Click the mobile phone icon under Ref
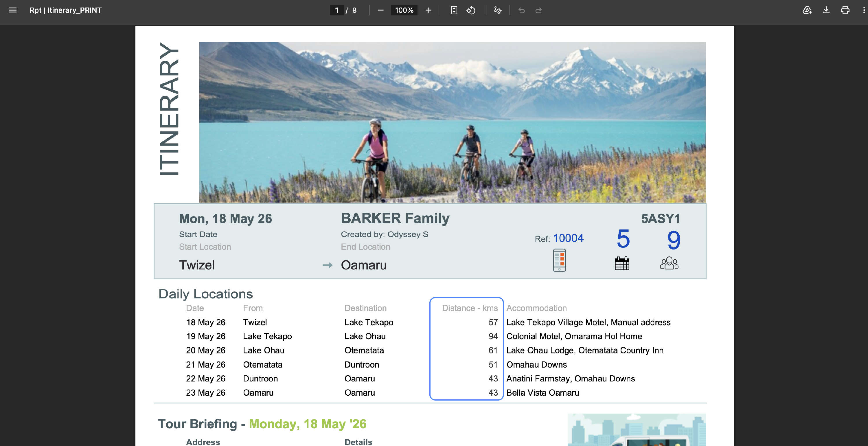Screen dimensions: 868x446 click(x=559, y=260)
